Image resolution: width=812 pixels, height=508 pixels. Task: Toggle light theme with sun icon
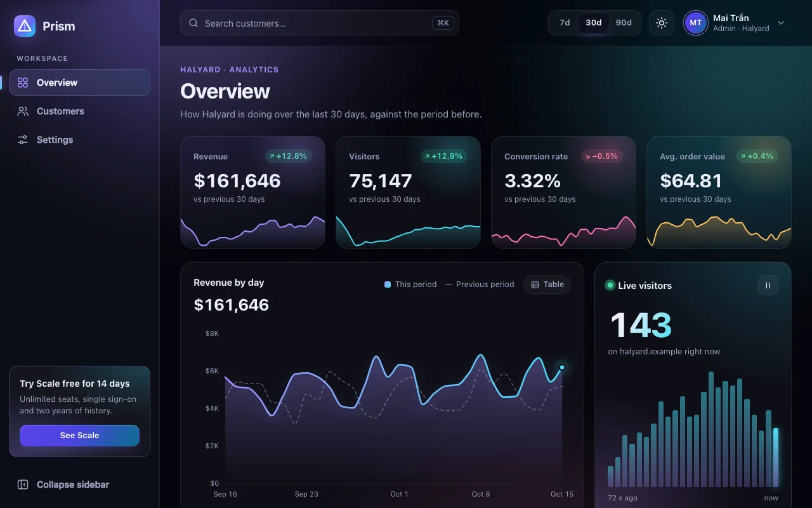click(x=662, y=23)
